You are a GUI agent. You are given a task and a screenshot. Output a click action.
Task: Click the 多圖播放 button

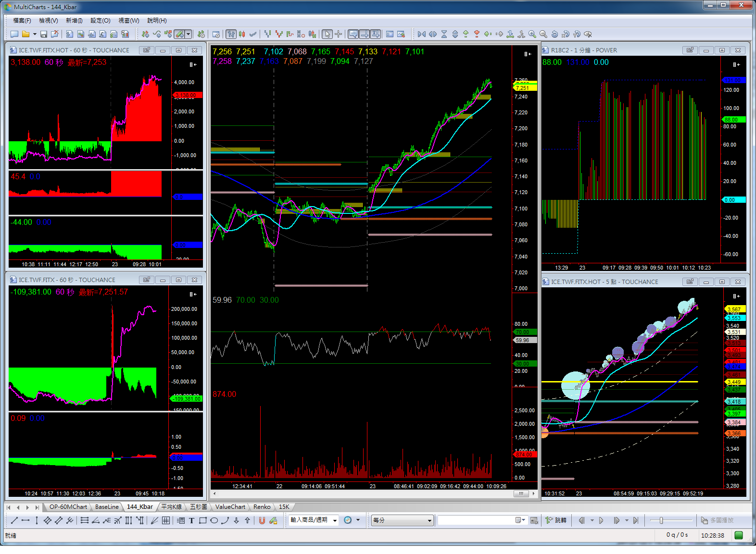tap(718, 520)
